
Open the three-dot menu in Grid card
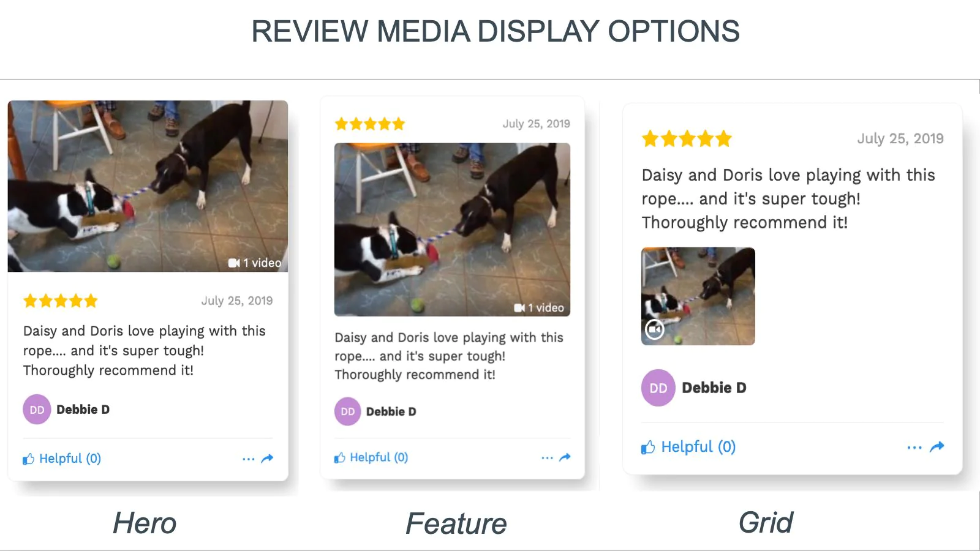914,448
